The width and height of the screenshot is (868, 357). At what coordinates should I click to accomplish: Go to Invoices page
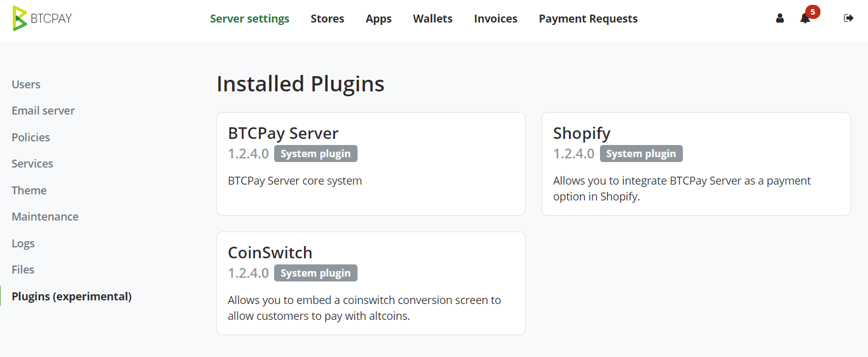tap(496, 19)
